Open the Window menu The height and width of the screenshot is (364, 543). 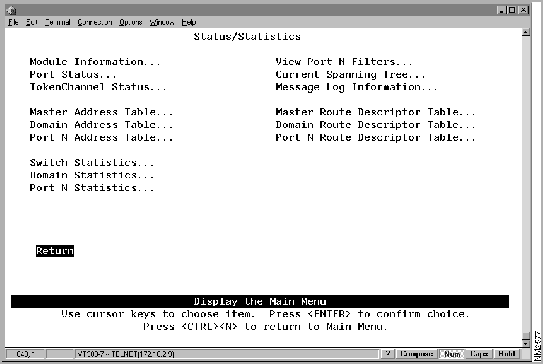pyautogui.click(x=162, y=23)
